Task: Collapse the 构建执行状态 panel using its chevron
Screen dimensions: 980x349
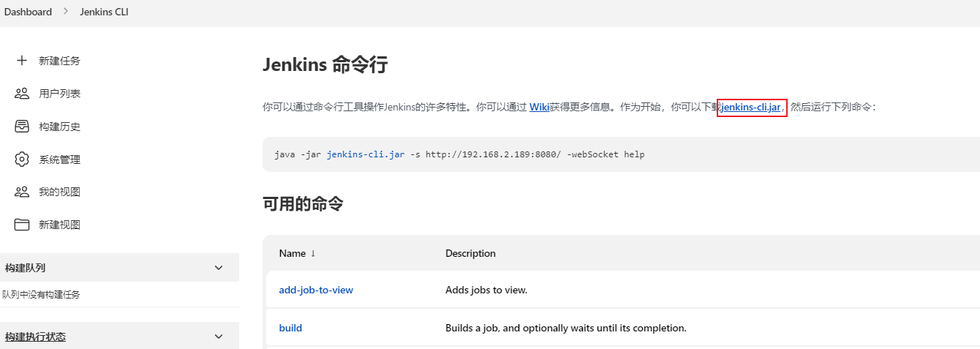Action: click(x=218, y=337)
